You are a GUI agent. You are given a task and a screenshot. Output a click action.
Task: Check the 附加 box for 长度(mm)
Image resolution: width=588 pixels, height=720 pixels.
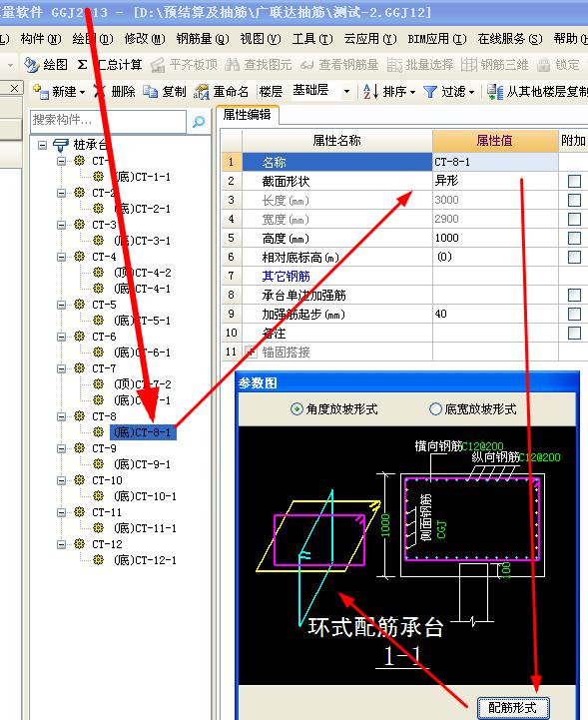574,200
